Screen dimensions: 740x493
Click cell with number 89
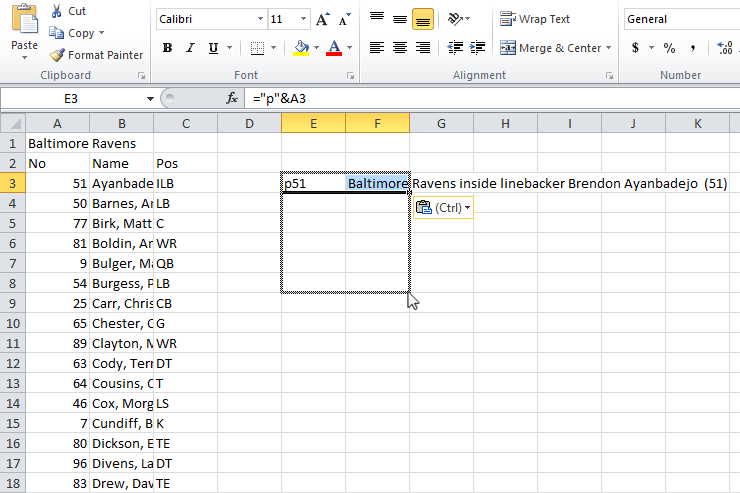tap(57, 343)
